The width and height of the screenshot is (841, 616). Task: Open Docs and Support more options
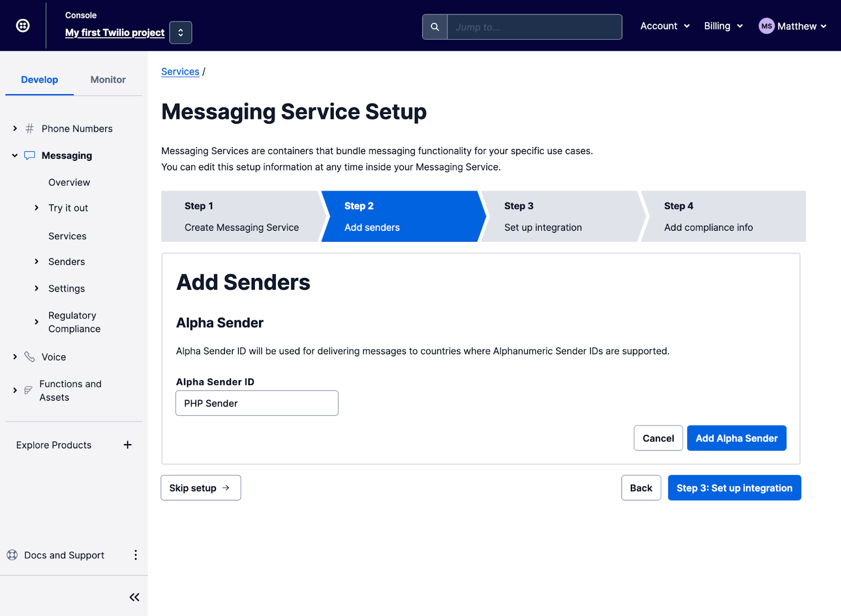136,555
